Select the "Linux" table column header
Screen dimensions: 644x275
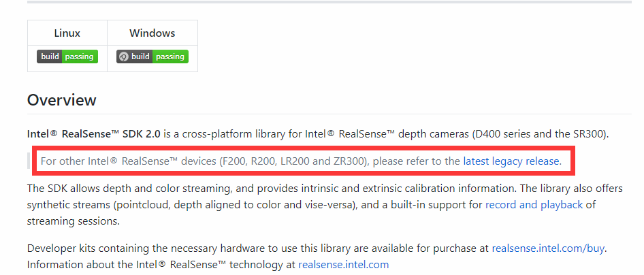(67, 33)
